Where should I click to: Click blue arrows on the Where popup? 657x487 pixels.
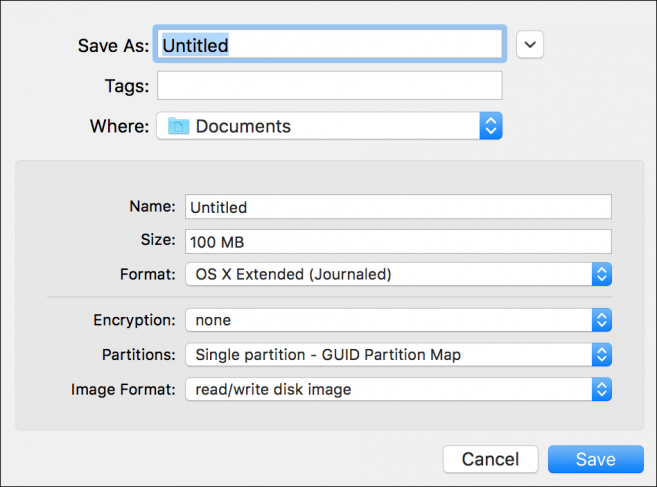tap(490, 126)
